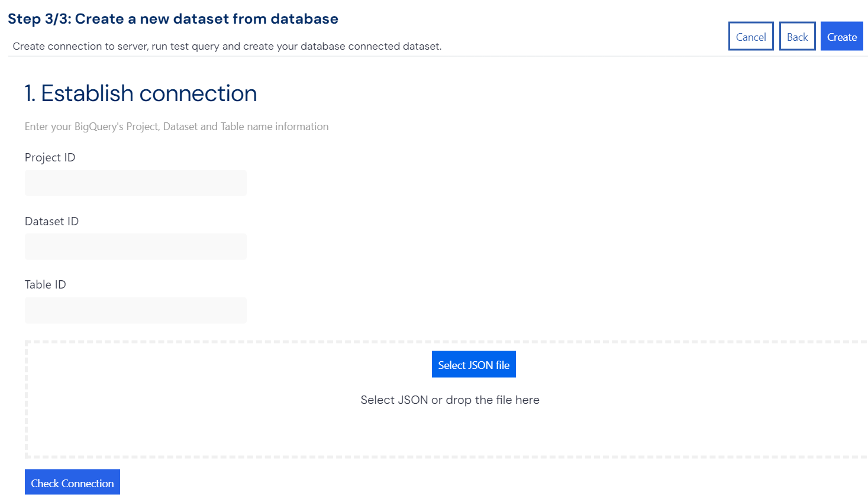Click into the Dataset ID field
This screenshot has width=868, height=499.
point(135,247)
